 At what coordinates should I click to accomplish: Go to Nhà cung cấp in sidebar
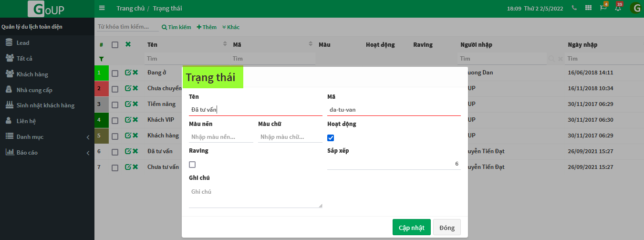coord(34,90)
